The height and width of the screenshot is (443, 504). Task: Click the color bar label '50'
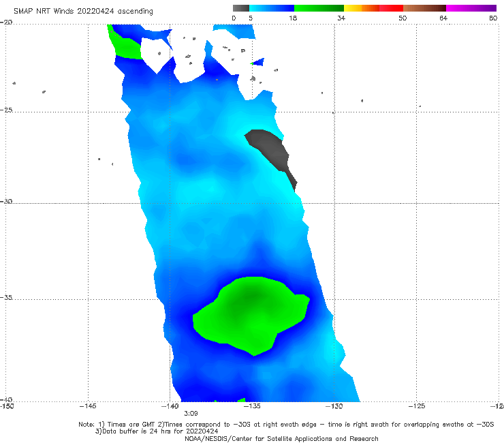pos(403,18)
